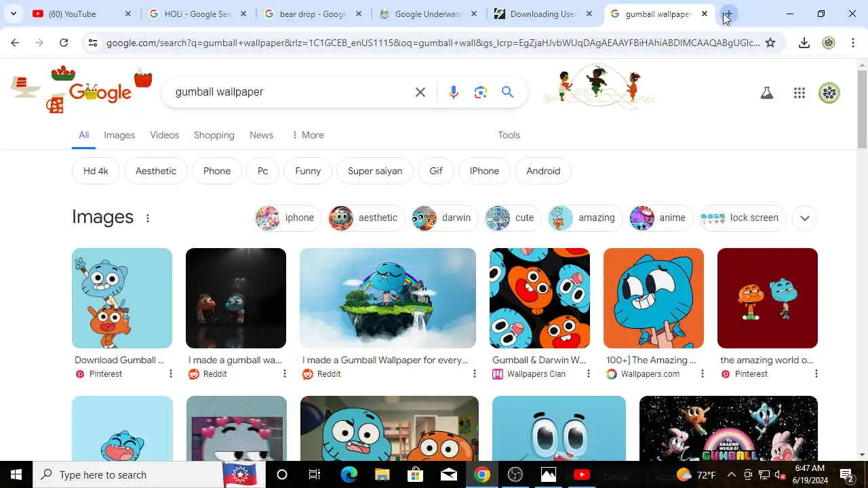Switch to Images results tab
Screen dimensions: 868x488
[119, 135]
